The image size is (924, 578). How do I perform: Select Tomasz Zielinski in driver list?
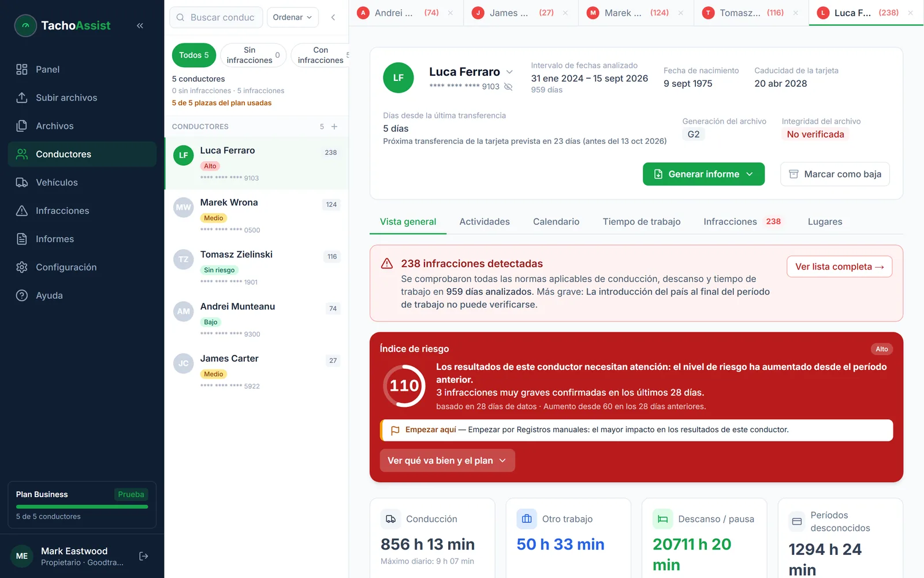point(256,268)
